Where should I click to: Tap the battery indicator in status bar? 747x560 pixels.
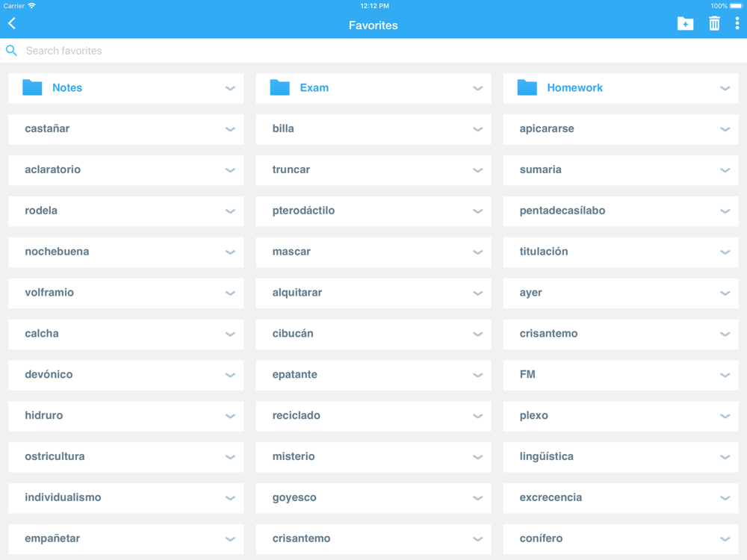coord(737,6)
